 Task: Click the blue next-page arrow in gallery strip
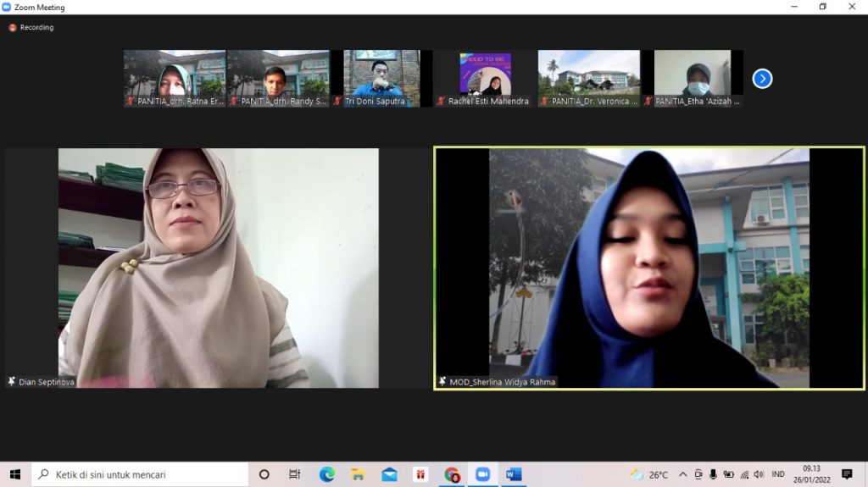pos(762,79)
